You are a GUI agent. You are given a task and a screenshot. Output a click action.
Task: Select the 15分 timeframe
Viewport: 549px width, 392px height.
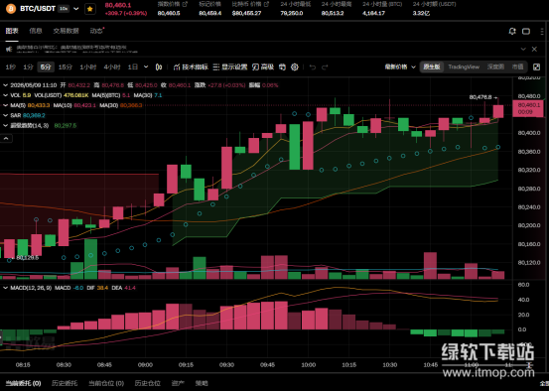point(66,66)
